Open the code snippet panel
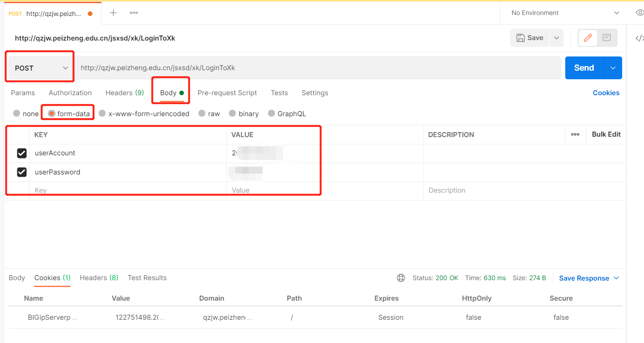Screen dimensions: 644x343 (639, 38)
